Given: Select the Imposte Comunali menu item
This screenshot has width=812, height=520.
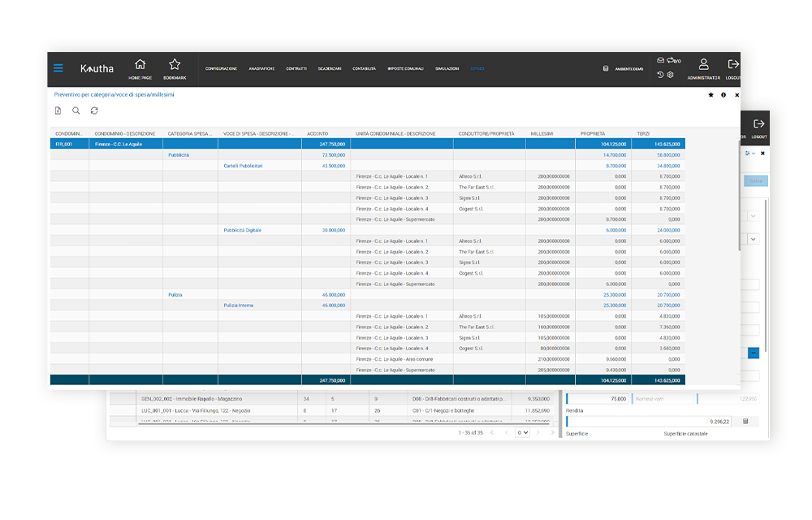Looking at the screenshot, I should coord(405,69).
